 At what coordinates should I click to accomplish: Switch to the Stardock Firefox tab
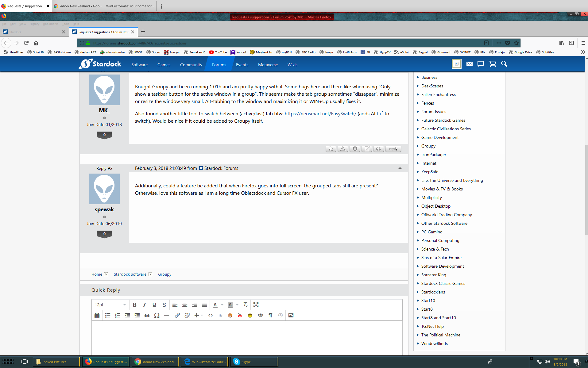pyautogui.click(x=34, y=32)
